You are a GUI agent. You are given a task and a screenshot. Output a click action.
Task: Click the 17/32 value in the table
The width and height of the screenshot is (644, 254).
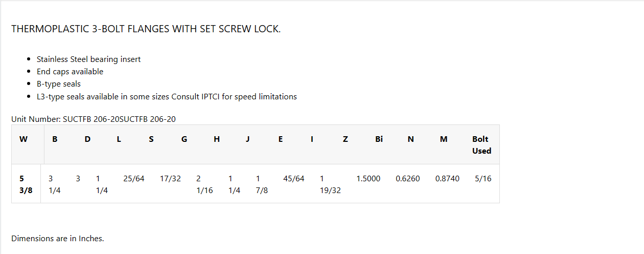coord(170,179)
